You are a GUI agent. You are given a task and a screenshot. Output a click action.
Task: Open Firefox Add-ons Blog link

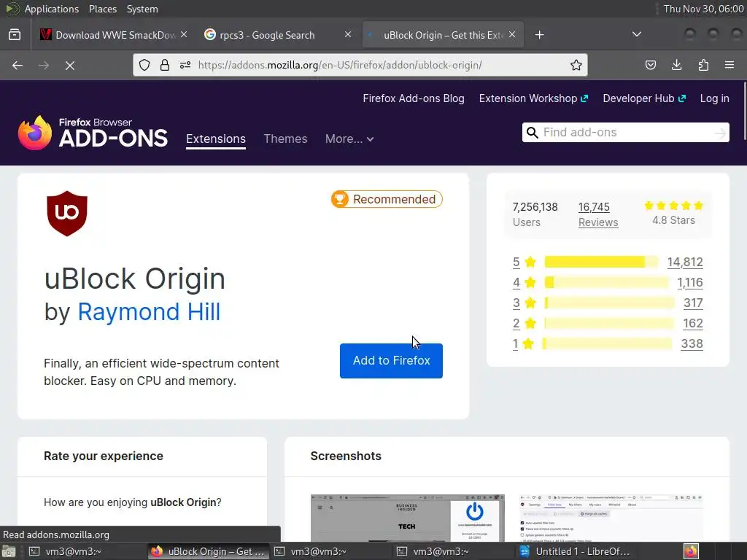[x=414, y=98]
